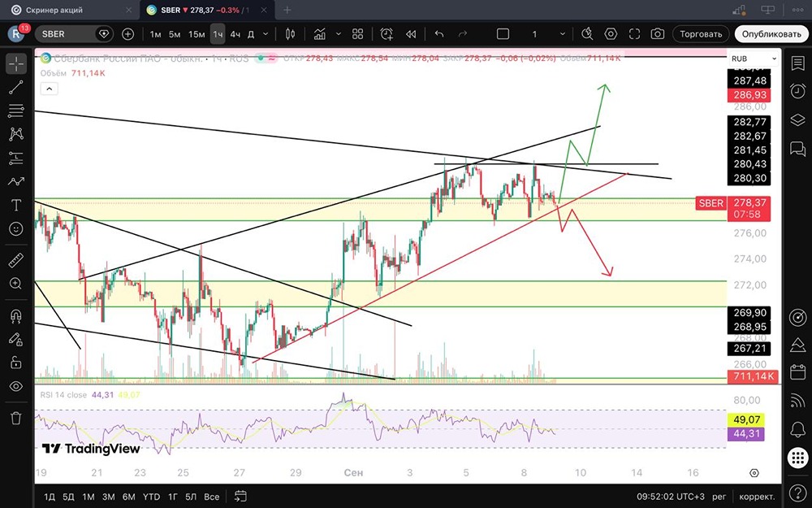Expand the timeframe list dropdown arrow

click(x=266, y=34)
